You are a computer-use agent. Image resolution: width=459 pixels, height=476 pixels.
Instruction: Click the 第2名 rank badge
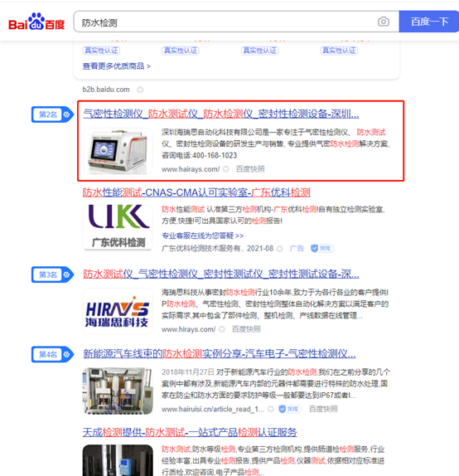tap(52, 114)
